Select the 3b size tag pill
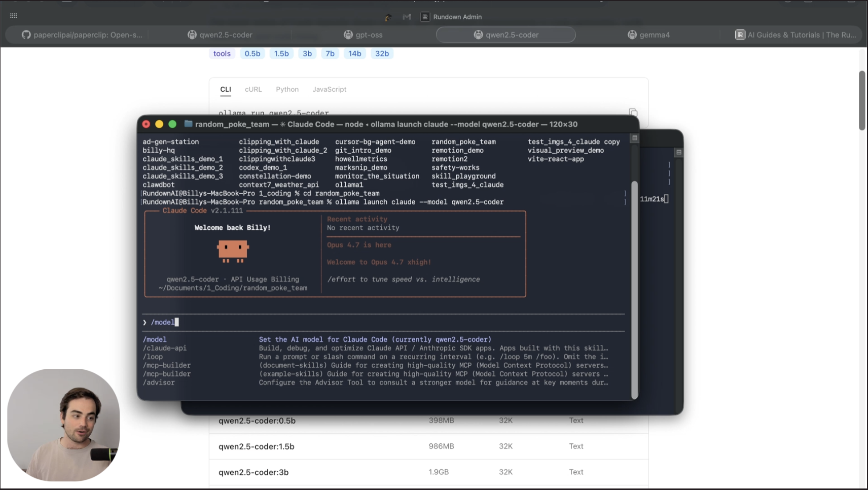The image size is (868, 490). (307, 54)
